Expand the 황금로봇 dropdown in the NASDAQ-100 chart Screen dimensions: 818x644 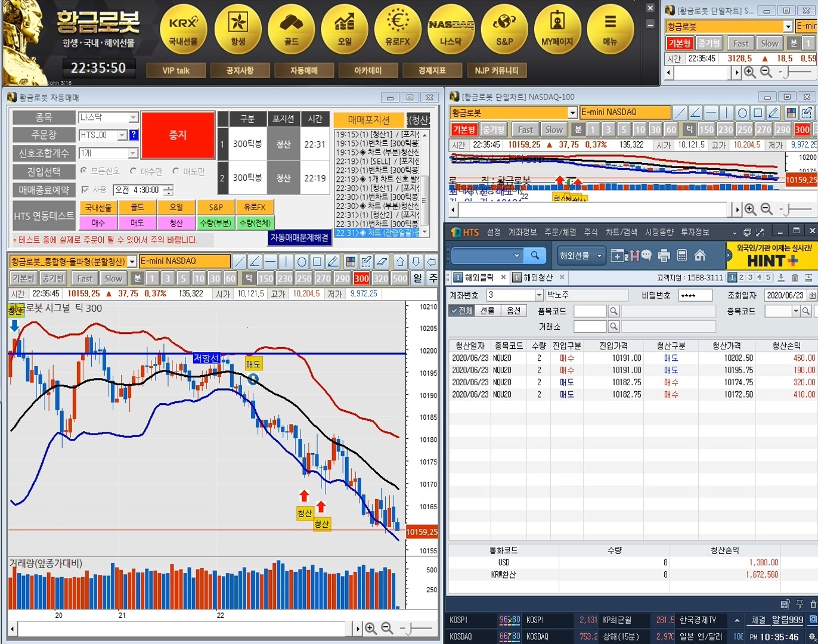point(572,112)
